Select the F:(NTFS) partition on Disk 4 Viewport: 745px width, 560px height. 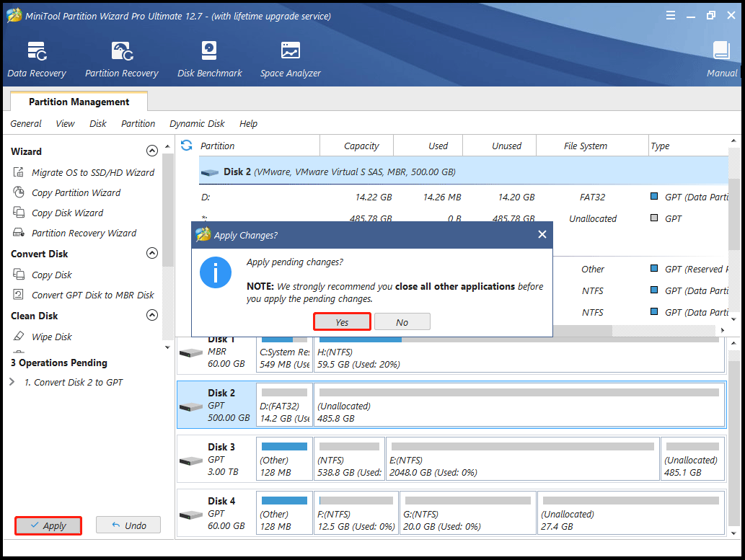[x=356, y=513]
